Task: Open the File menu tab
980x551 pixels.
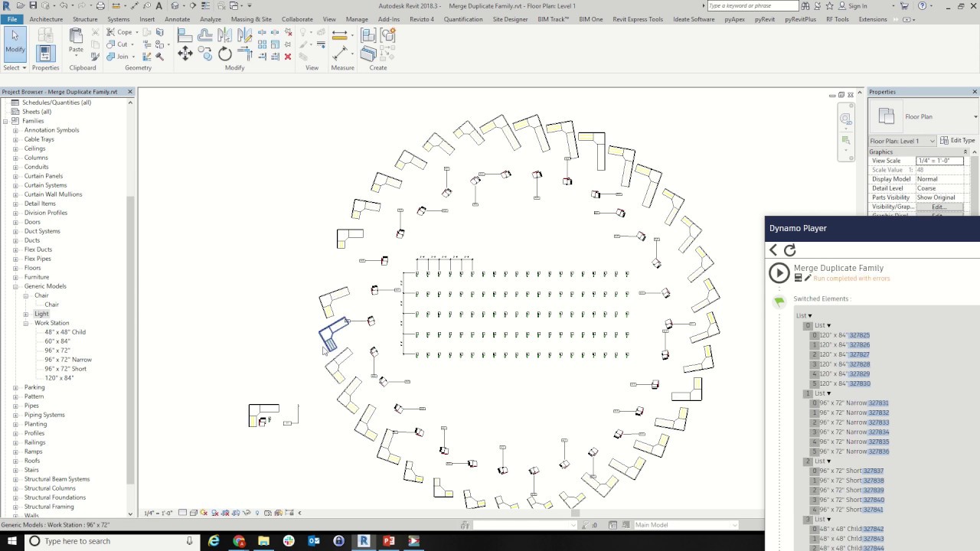Action: [12, 19]
